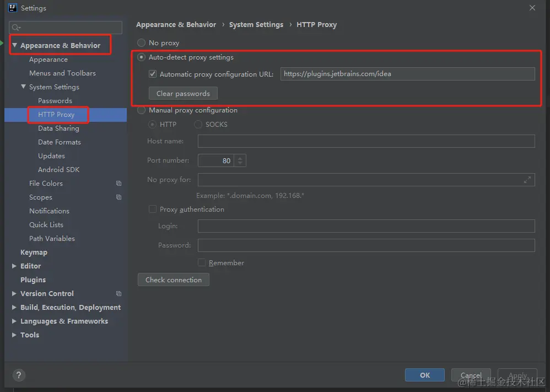Click the Check connection button
The width and height of the screenshot is (550, 392).
coord(174,280)
